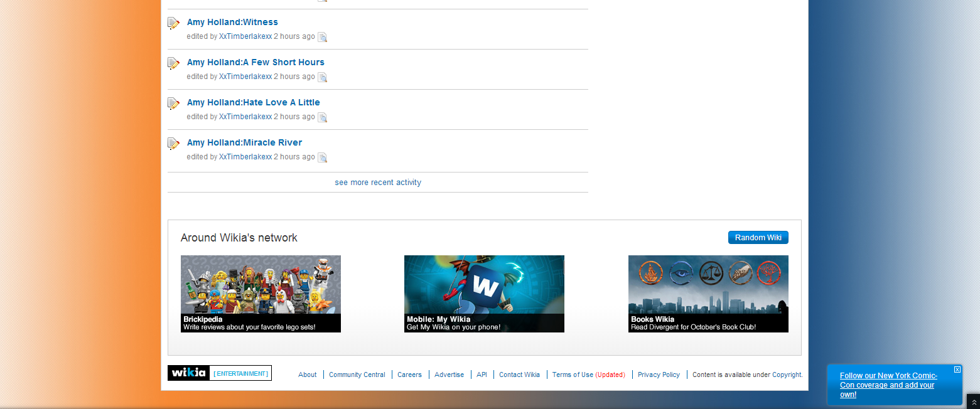Show changes icon for A Few Short Hours edit
Image resolution: width=980 pixels, height=409 pixels.
pyautogui.click(x=322, y=77)
